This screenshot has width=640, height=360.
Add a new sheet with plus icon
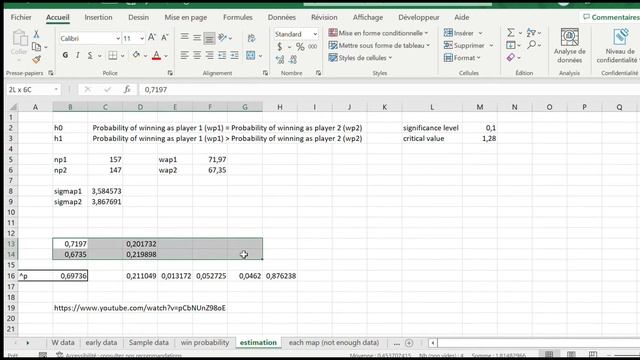tap(409, 343)
